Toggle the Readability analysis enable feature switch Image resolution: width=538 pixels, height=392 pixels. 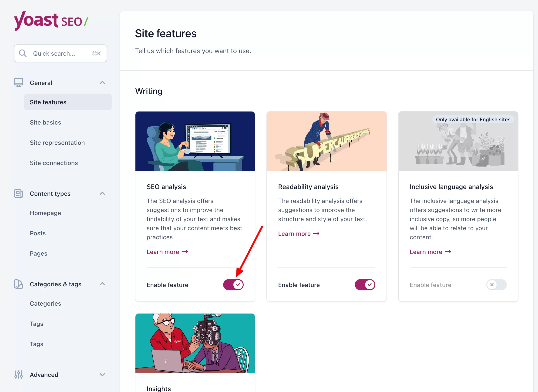click(x=365, y=285)
